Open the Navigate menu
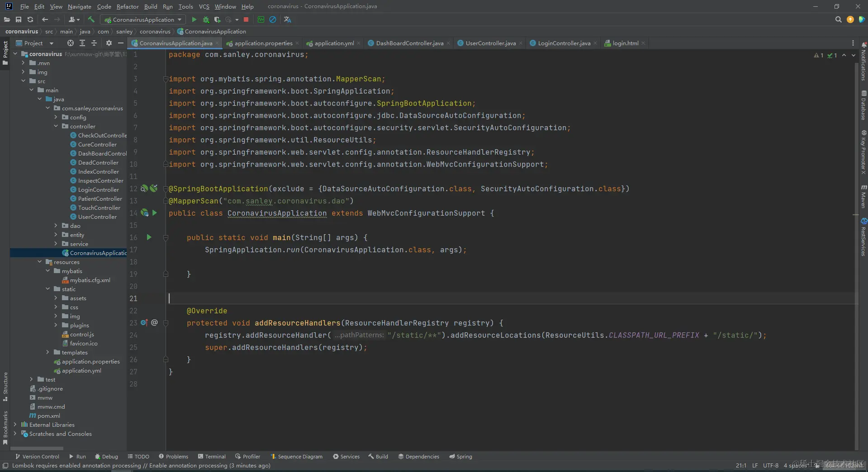Viewport: 868px width, 472px height. tap(80, 6)
